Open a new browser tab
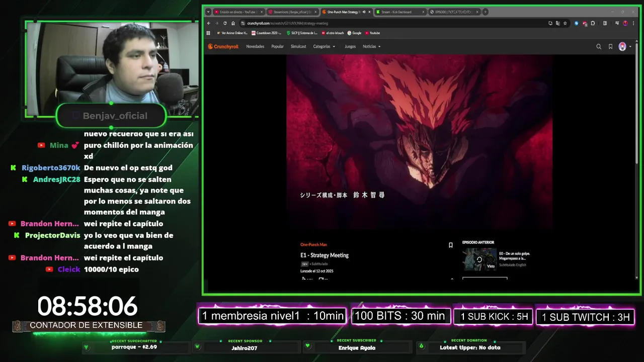Viewport: 644px width, 362px height. tap(486, 12)
